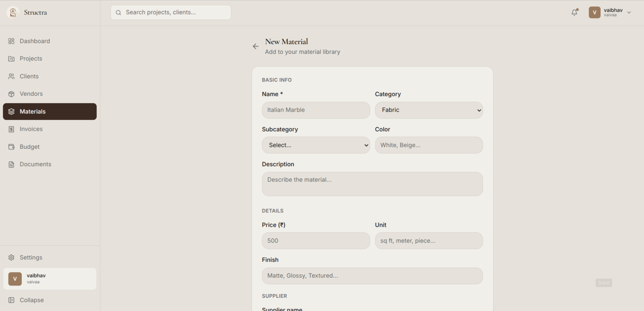Open the Dashboard menu item

(50, 41)
